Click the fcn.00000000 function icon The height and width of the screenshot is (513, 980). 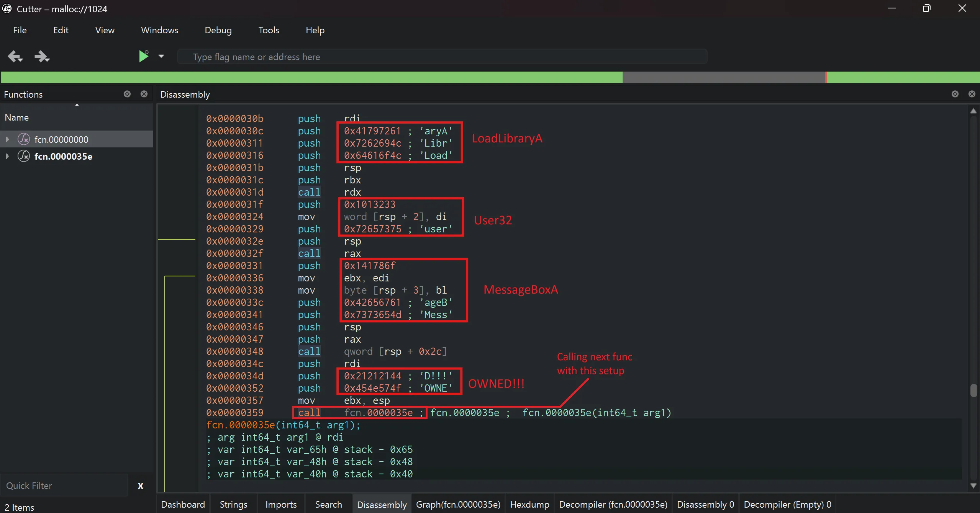24,139
